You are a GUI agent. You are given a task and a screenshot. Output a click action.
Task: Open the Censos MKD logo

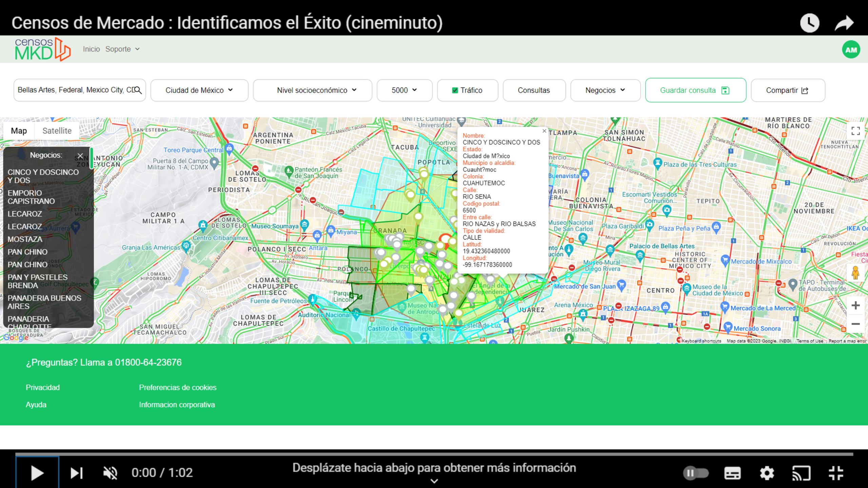tap(43, 49)
